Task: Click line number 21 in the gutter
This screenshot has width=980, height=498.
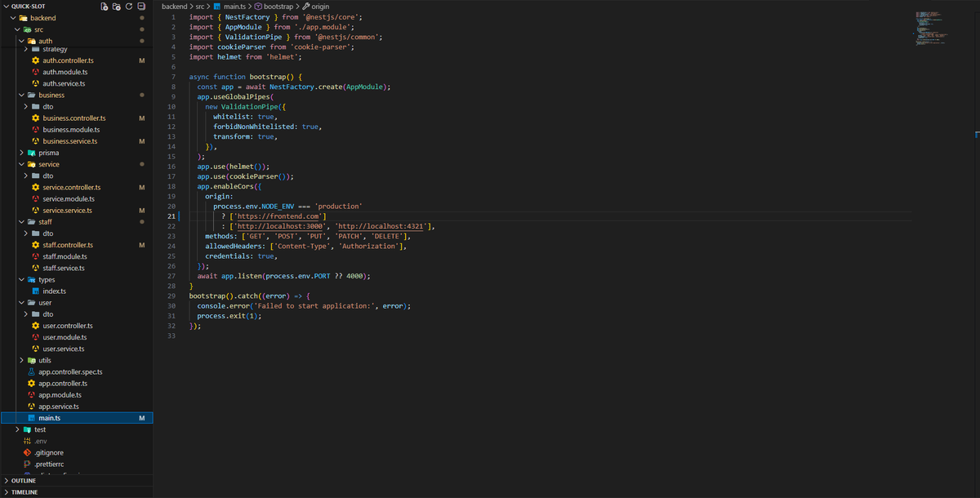Action: [x=171, y=216]
